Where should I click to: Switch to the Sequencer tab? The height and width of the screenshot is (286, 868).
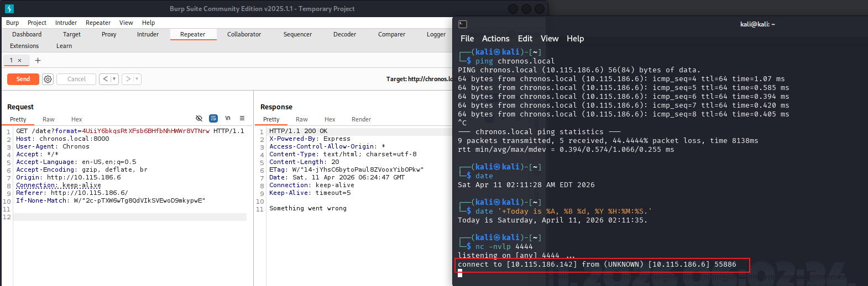[x=297, y=34]
